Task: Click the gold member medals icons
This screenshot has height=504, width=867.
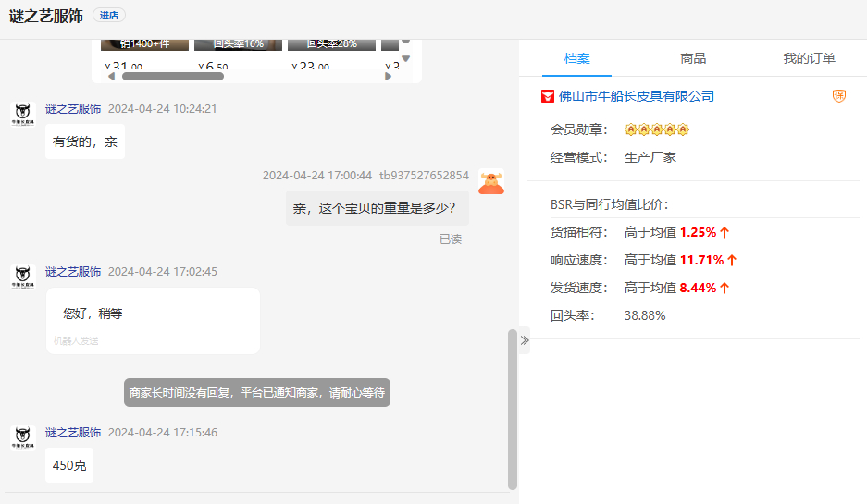Action: (657, 129)
